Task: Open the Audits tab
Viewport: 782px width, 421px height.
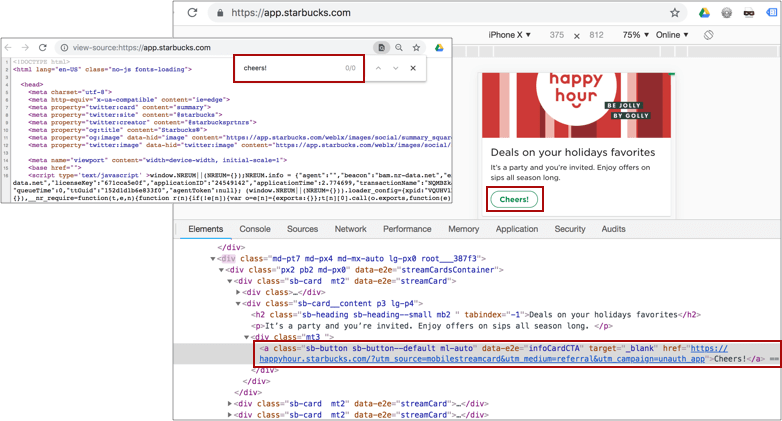Action: [613, 229]
